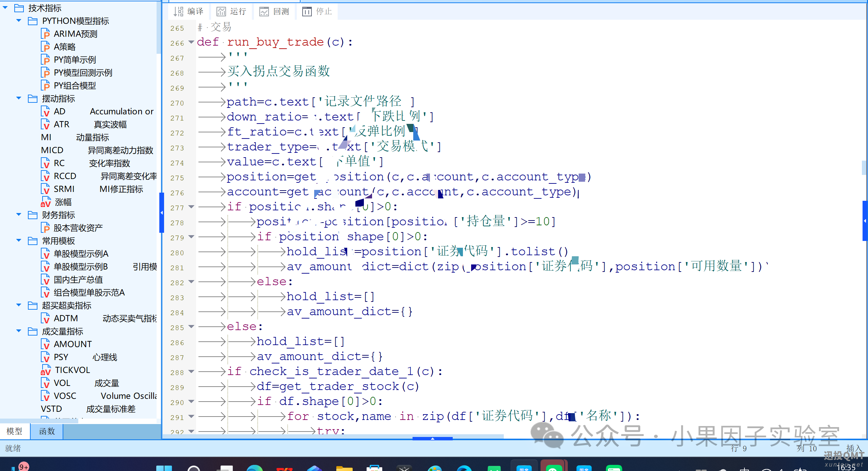Collapse the 摆动指标 folder arrow

coord(19,98)
